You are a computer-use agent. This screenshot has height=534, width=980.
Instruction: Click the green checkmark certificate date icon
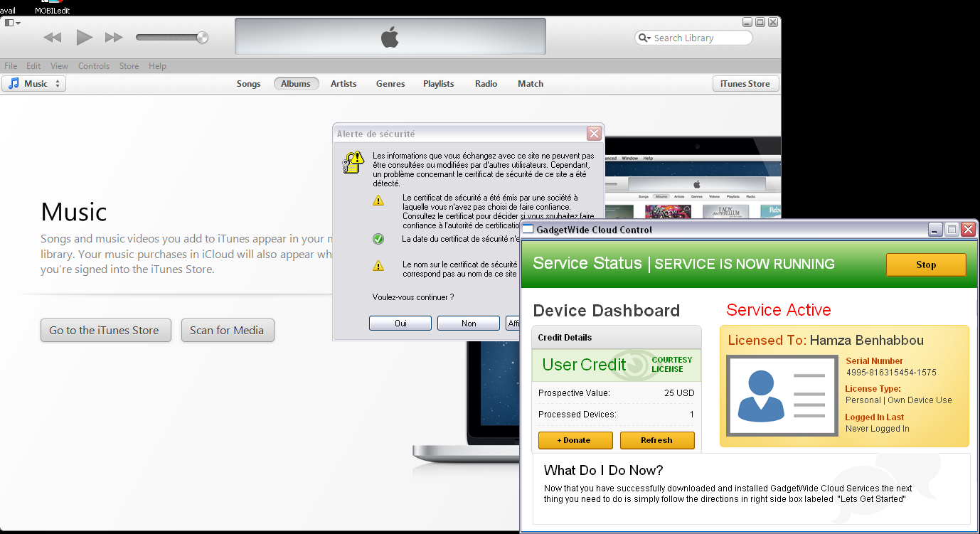[x=378, y=239]
